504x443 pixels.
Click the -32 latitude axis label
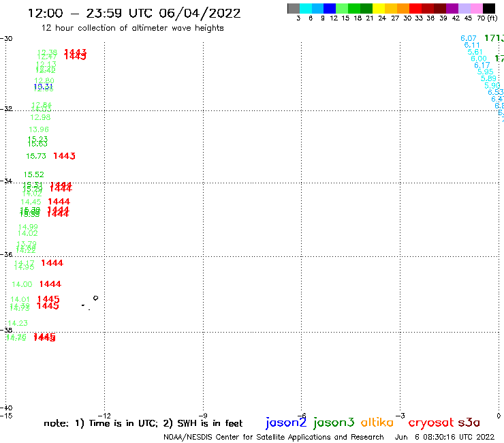[x=6, y=109]
